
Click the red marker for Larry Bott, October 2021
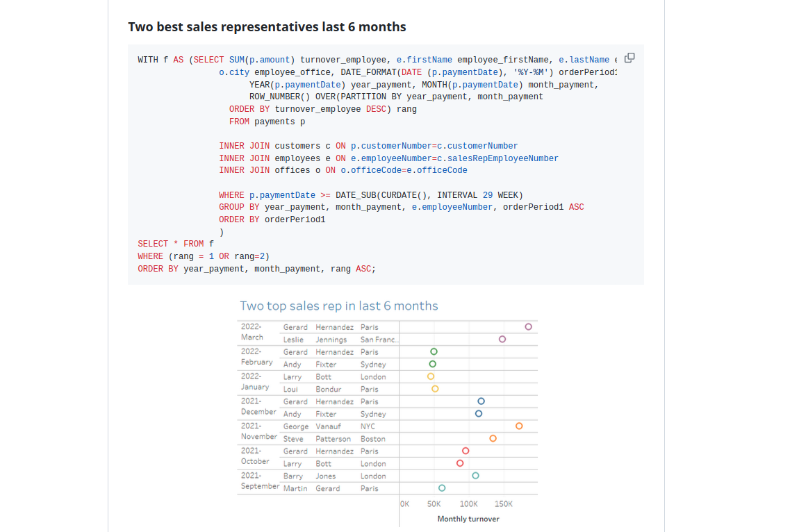click(460, 463)
